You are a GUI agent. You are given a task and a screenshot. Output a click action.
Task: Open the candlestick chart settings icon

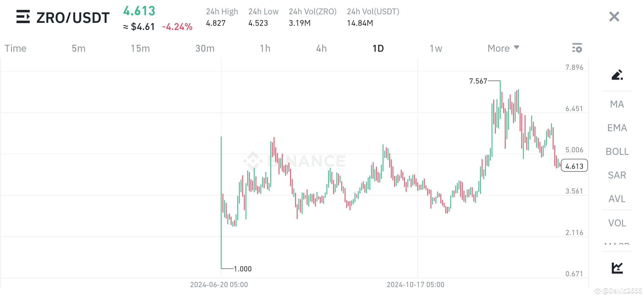(x=577, y=48)
